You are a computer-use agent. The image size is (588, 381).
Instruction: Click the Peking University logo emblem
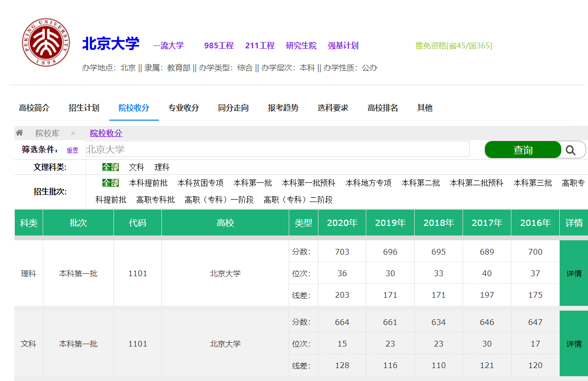[x=46, y=43]
